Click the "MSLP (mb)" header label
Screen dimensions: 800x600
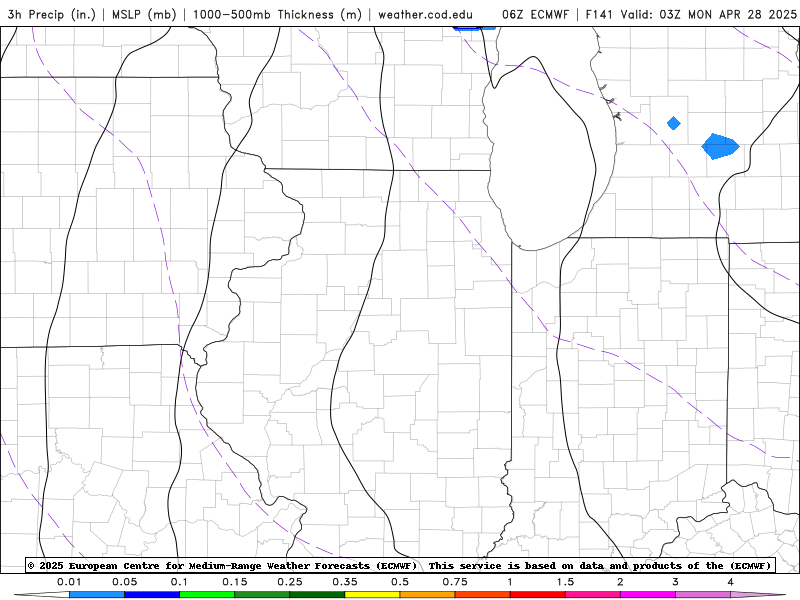point(144,14)
